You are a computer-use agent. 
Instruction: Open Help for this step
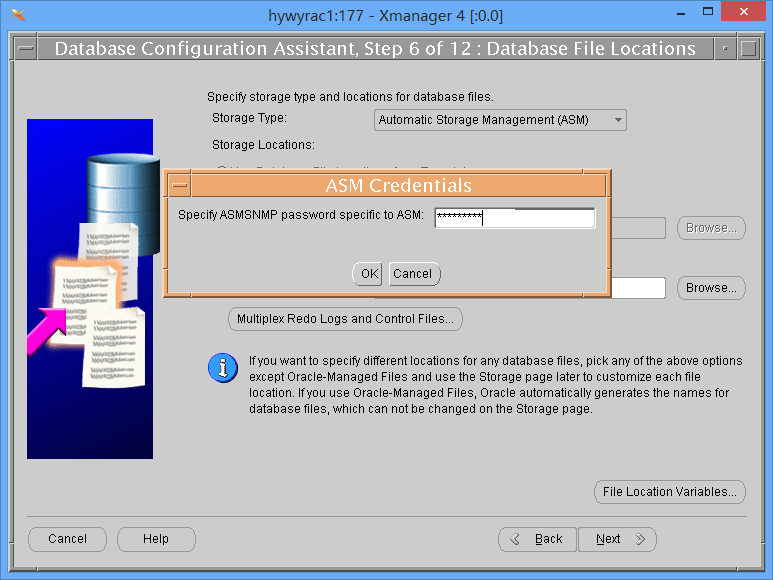pyautogui.click(x=156, y=539)
